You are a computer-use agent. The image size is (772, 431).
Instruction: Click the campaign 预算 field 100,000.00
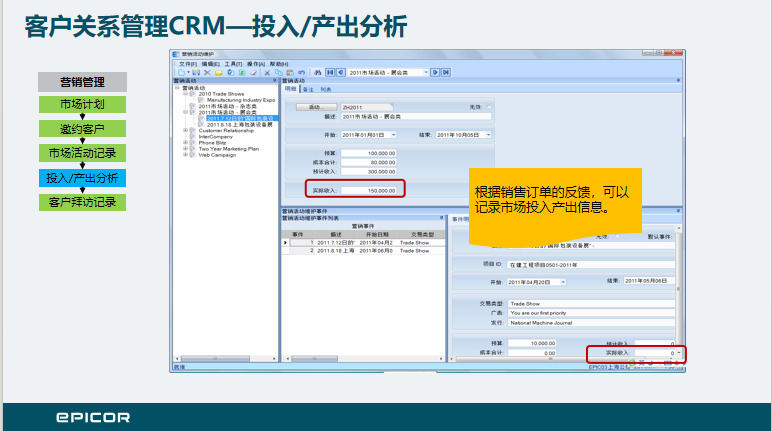(x=368, y=153)
